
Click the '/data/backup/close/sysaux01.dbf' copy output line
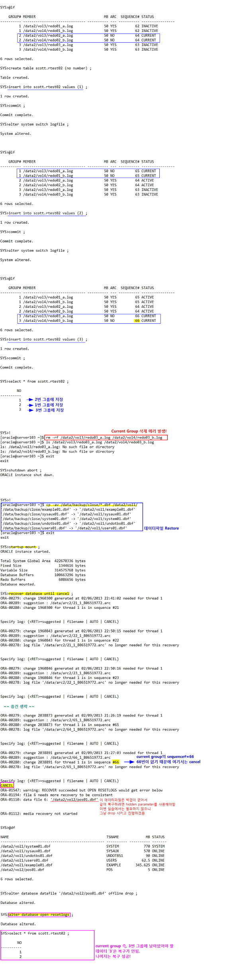pyautogui.click(x=67, y=514)
